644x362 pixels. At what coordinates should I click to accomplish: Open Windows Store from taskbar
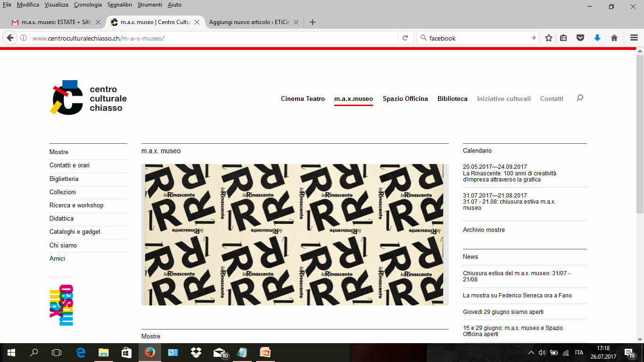point(126,353)
